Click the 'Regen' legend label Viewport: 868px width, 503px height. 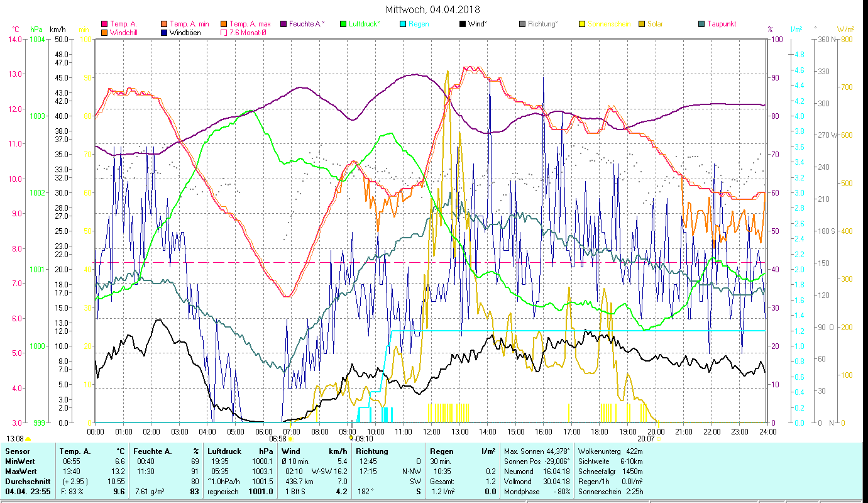[418, 24]
